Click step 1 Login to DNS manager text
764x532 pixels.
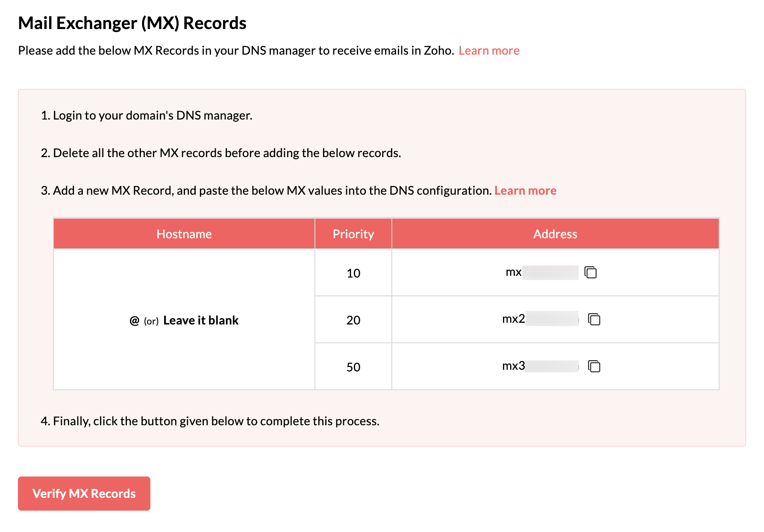(x=147, y=116)
